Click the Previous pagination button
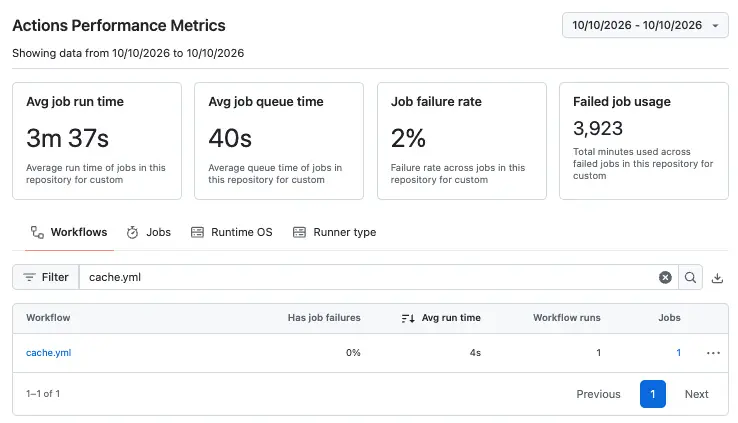This screenshot has width=738, height=423. tap(598, 394)
